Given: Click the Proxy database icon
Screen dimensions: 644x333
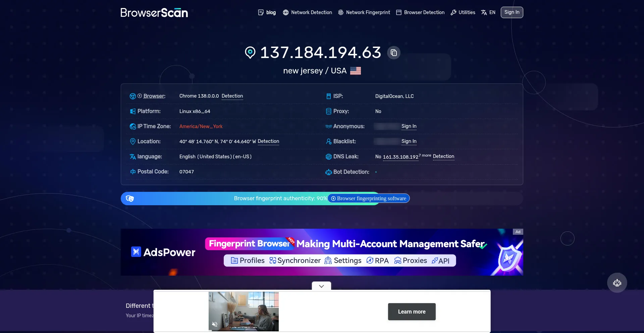Looking at the screenshot, I should 329,111.
